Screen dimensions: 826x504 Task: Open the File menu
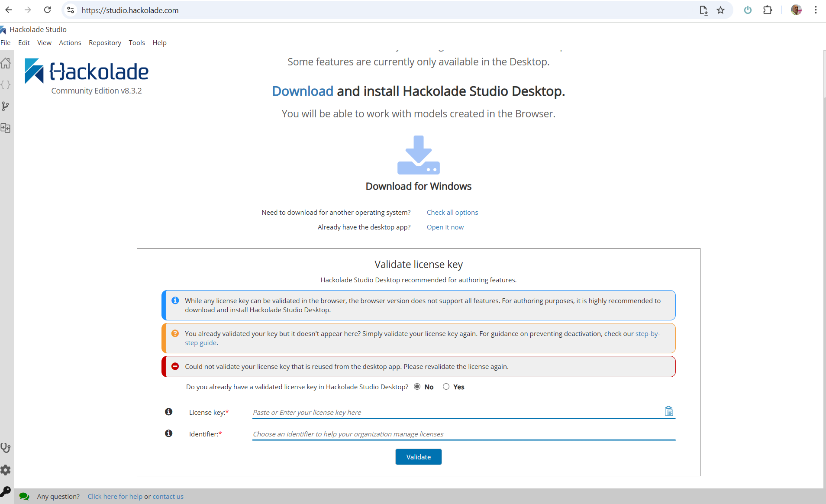(x=6, y=42)
